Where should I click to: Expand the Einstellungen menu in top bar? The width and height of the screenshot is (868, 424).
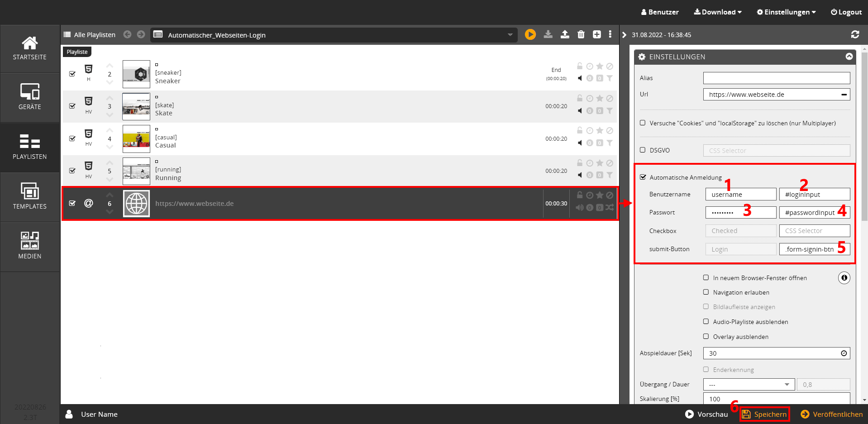(x=786, y=12)
